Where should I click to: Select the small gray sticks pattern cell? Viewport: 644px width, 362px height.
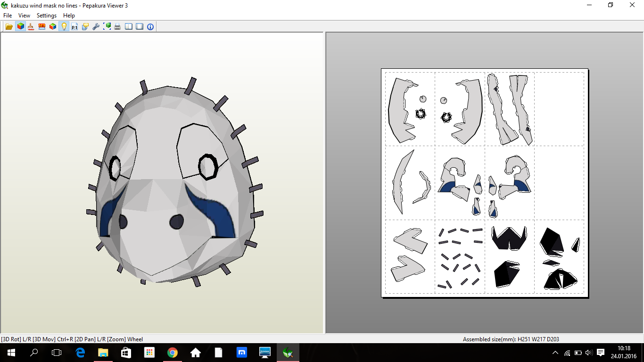click(x=460, y=257)
